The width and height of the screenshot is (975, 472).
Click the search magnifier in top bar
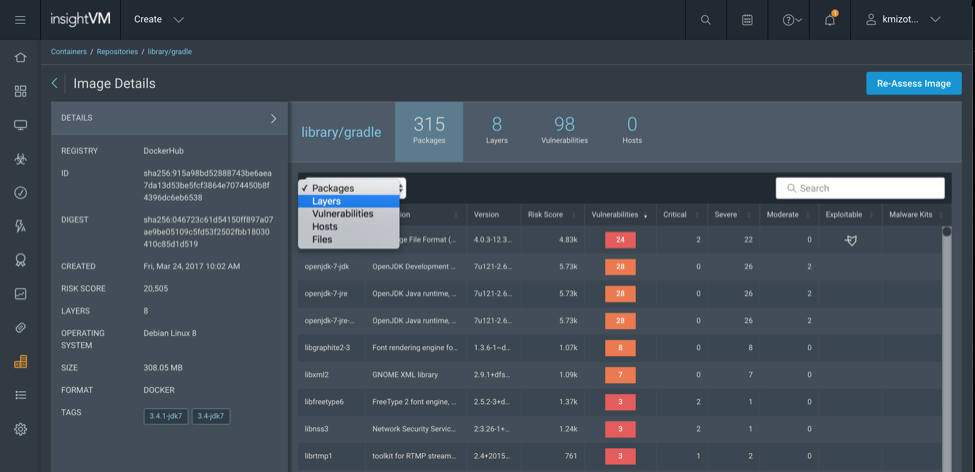pos(706,20)
